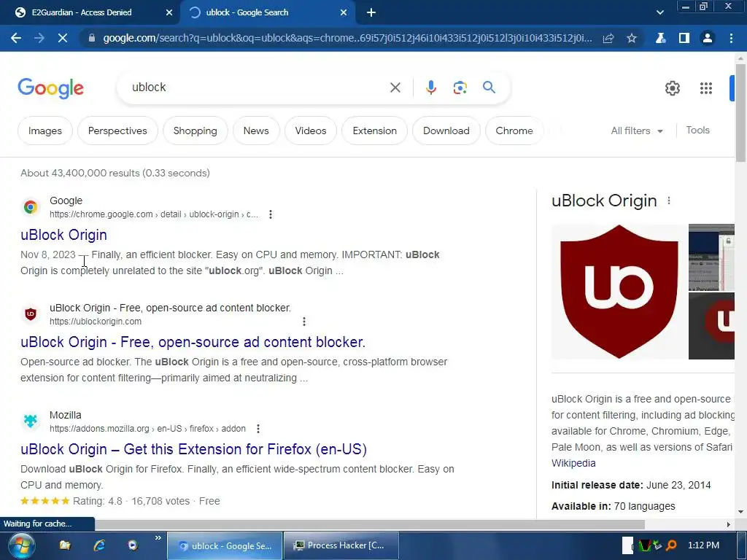Open the Wikipedia link in knowledge panel

(573, 463)
